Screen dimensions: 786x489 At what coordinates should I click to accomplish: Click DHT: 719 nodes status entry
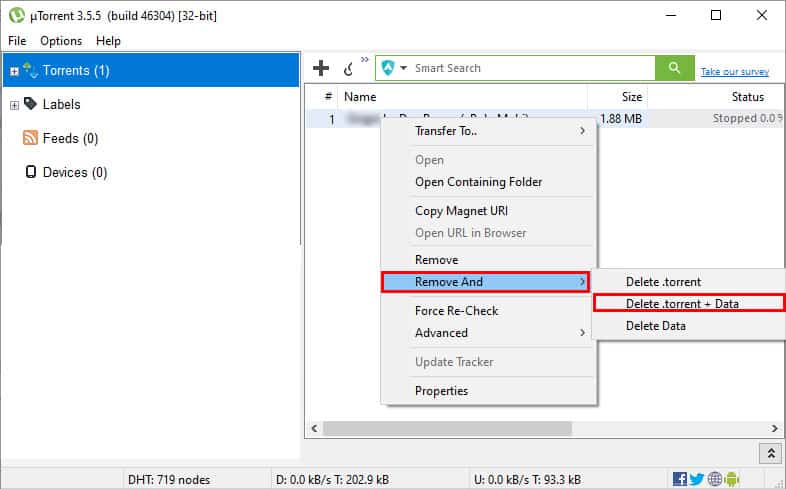click(169, 479)
